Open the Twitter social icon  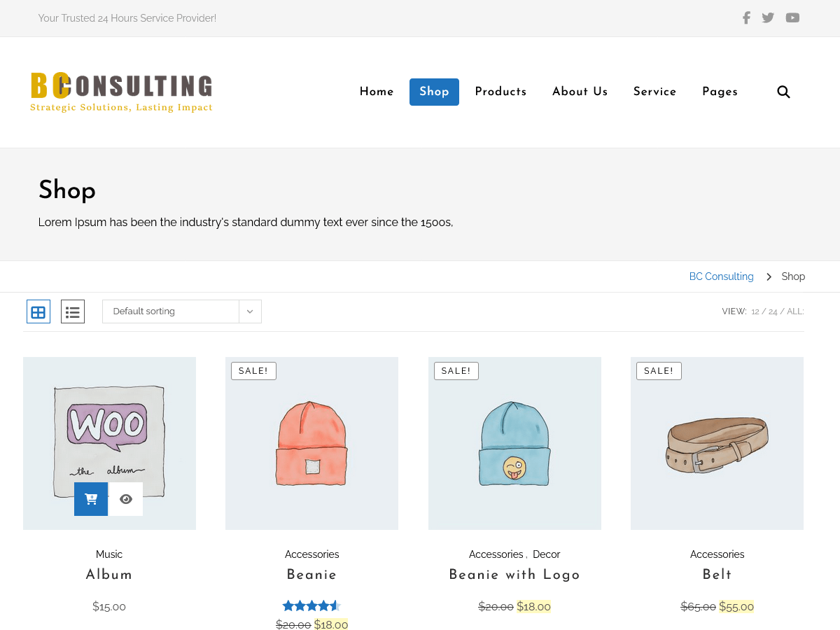(768, 17)
